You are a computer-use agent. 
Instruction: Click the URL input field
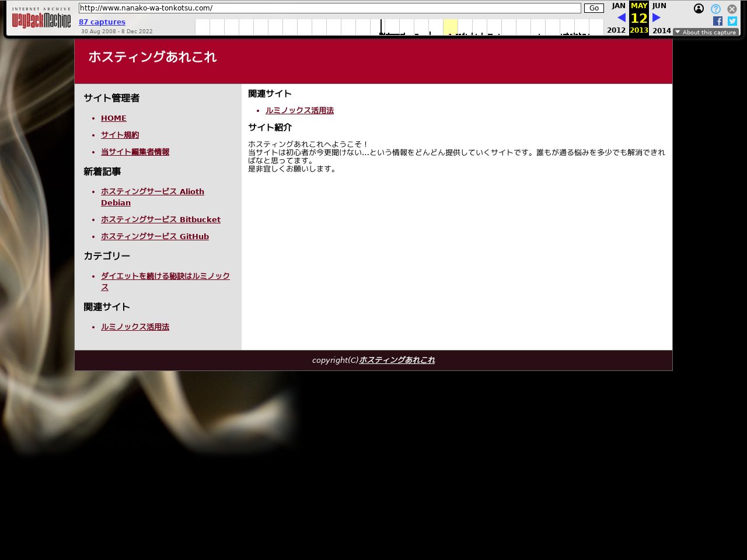[x=330, y=8]
